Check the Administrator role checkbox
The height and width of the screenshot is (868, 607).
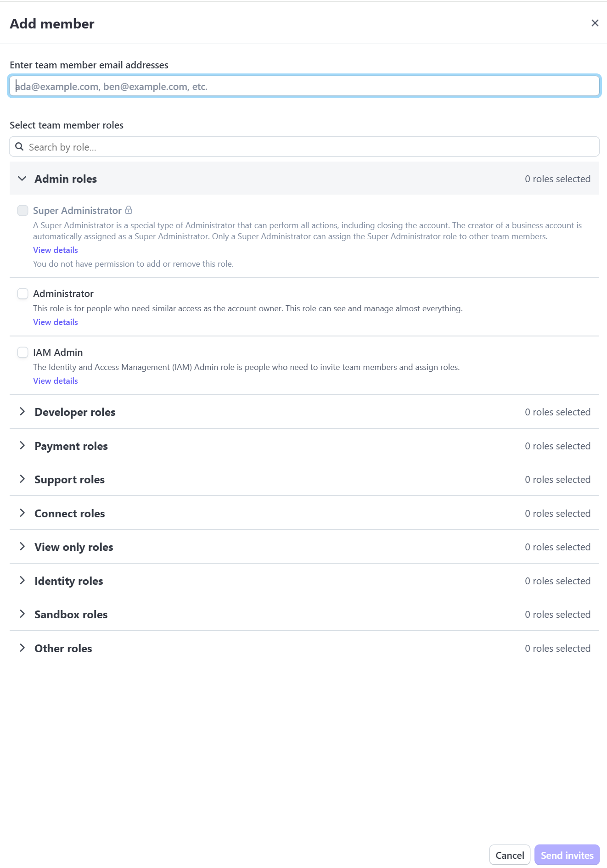click(x=22, y=293)
